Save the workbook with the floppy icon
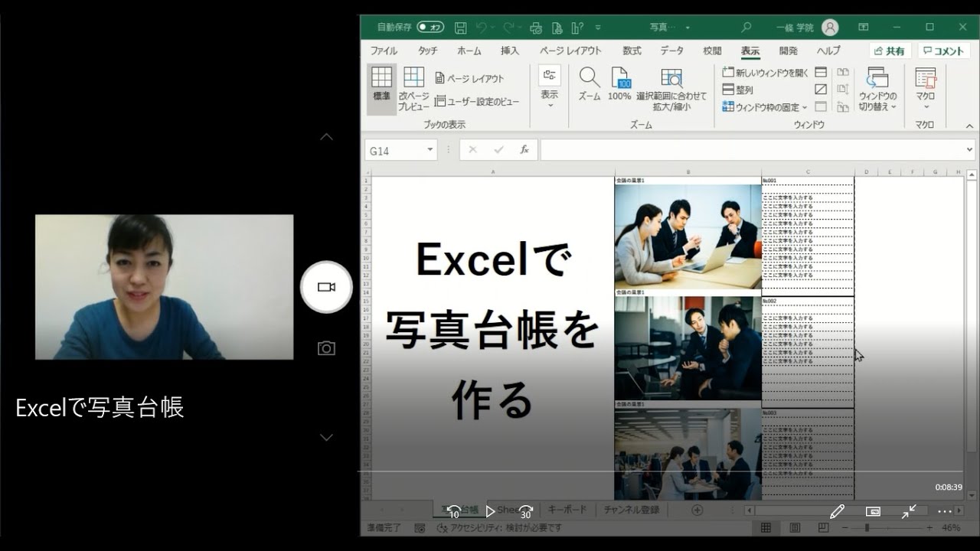980x551 pixels. point(460,28)
